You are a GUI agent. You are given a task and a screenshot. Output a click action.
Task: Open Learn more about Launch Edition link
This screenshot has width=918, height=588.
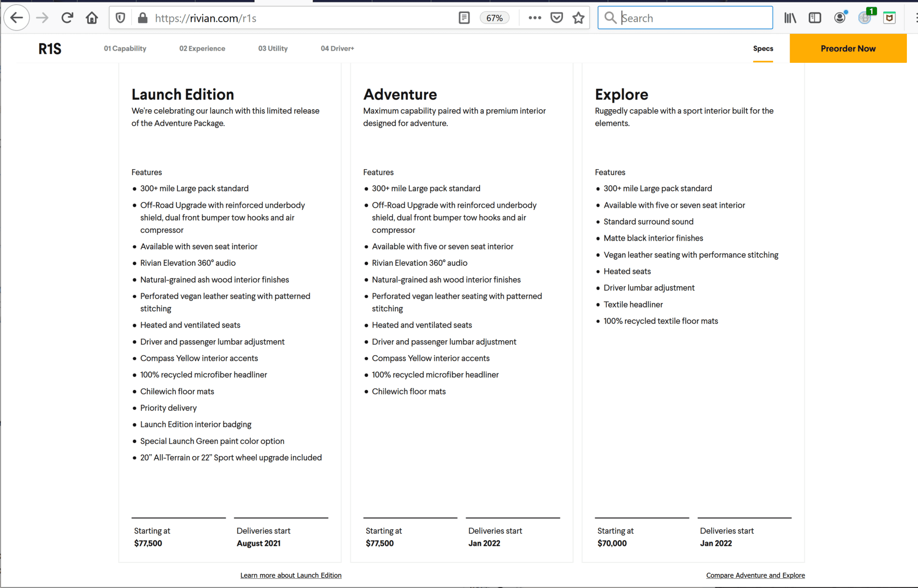291,575
